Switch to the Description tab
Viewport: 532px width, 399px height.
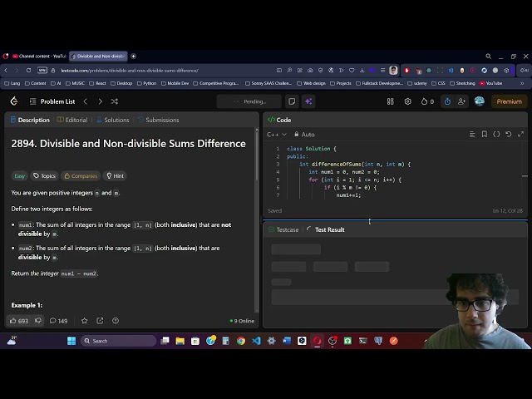(30, 120)
